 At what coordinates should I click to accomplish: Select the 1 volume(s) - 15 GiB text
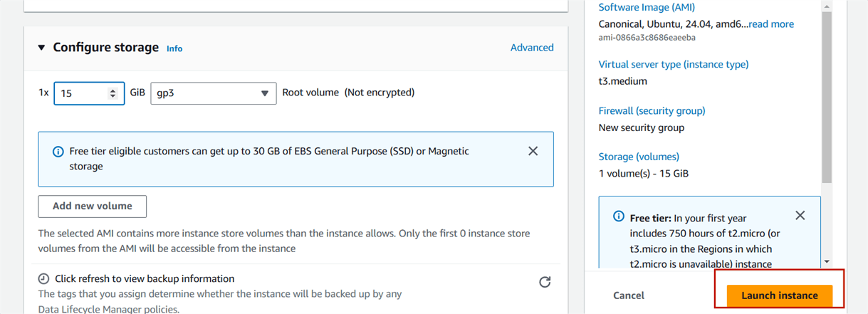[x=644, y=174]
